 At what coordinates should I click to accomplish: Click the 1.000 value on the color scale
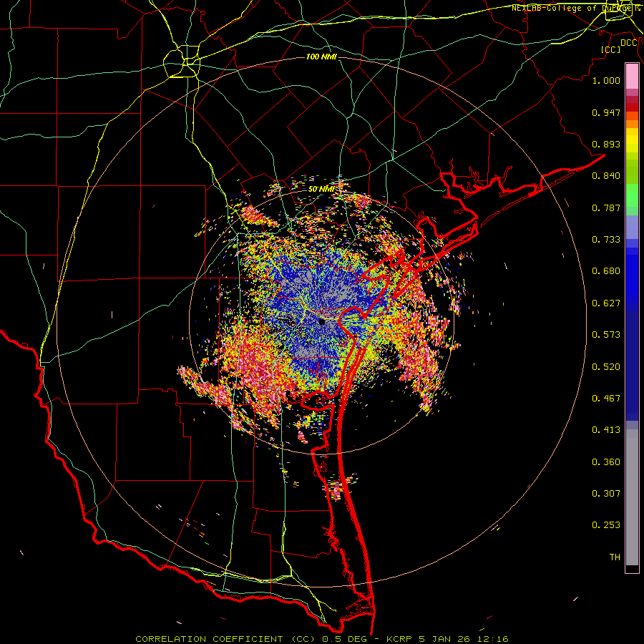click(x=606, y=80)
